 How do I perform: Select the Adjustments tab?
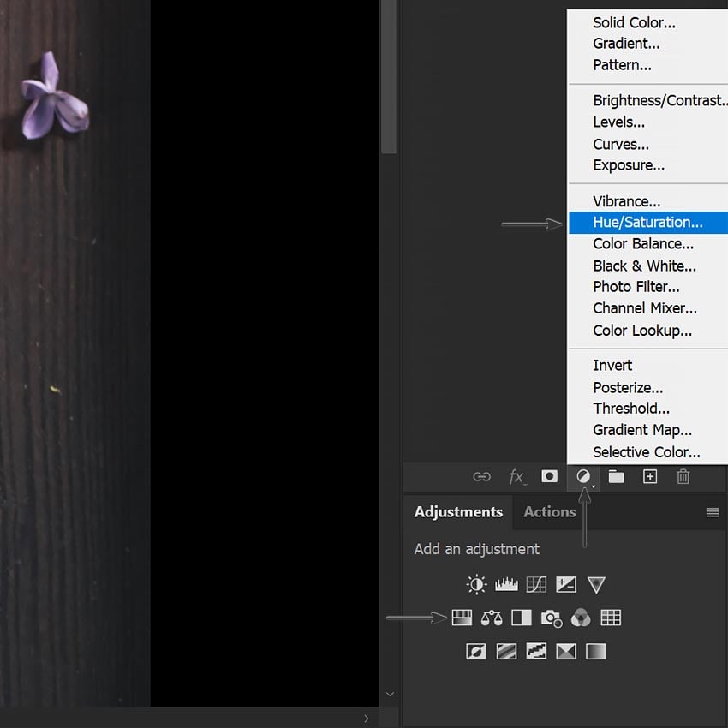coord(458,512)
